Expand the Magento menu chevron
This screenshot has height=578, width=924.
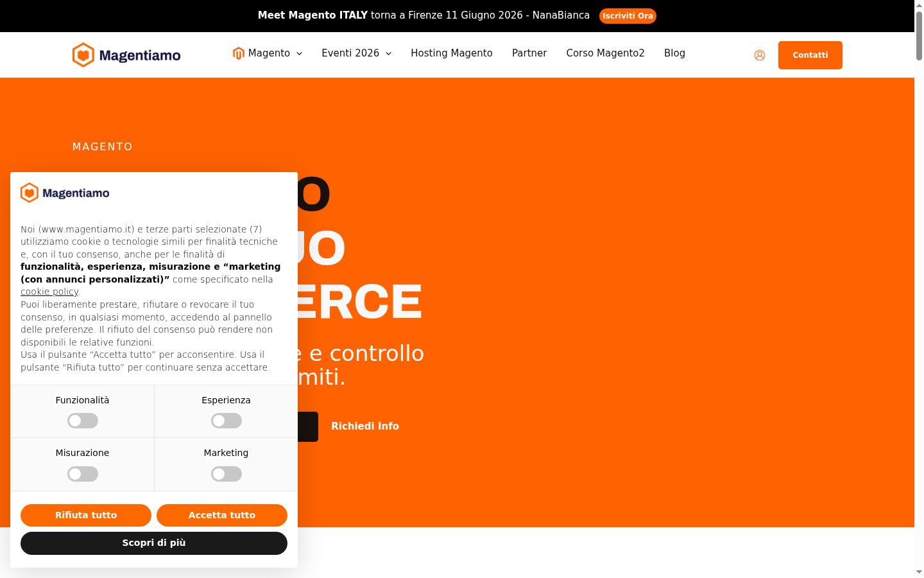[299, 53]
